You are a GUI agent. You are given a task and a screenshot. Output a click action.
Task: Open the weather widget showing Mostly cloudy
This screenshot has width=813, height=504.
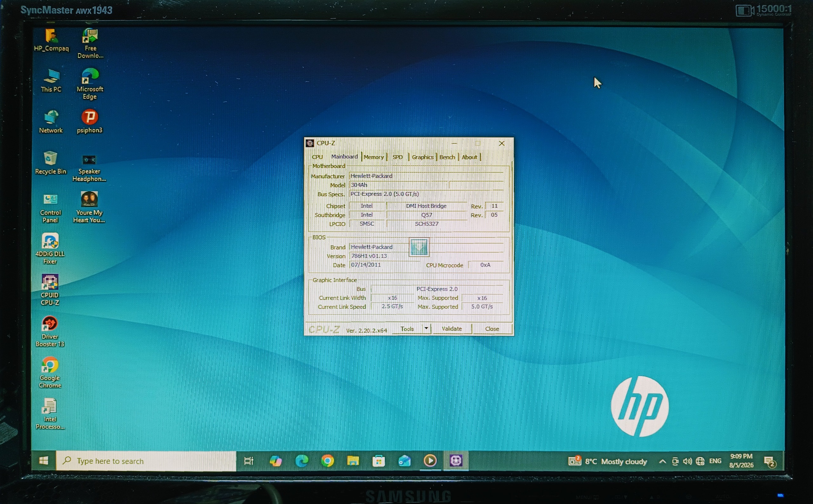pos(608,461)
